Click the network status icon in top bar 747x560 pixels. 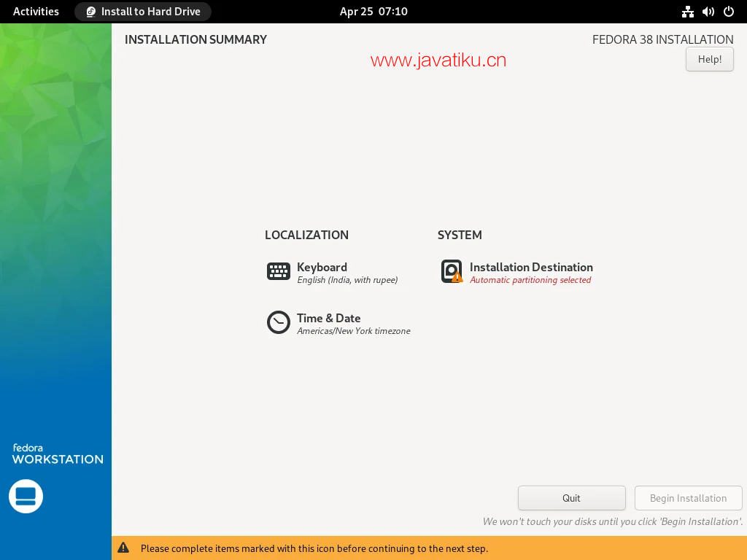(x=687, y=12)
